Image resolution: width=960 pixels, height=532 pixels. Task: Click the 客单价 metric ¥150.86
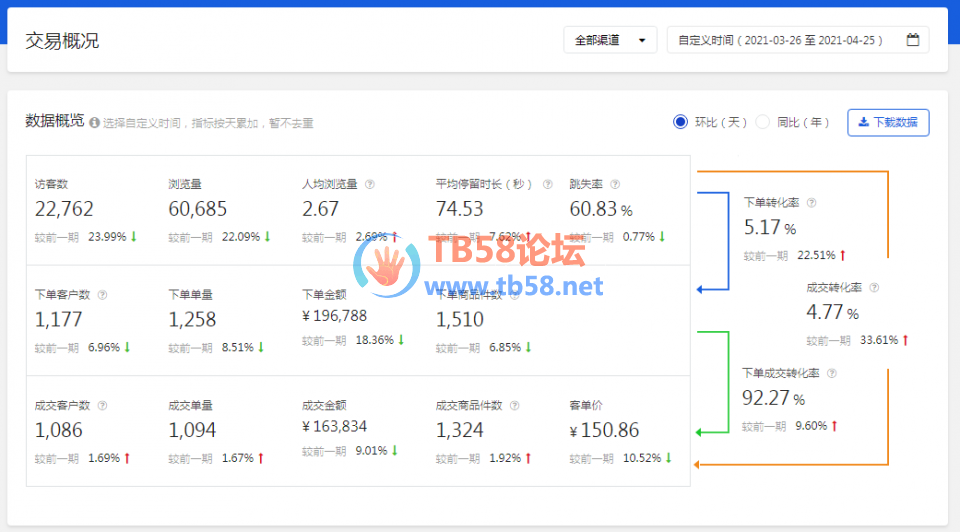point(604,431)
